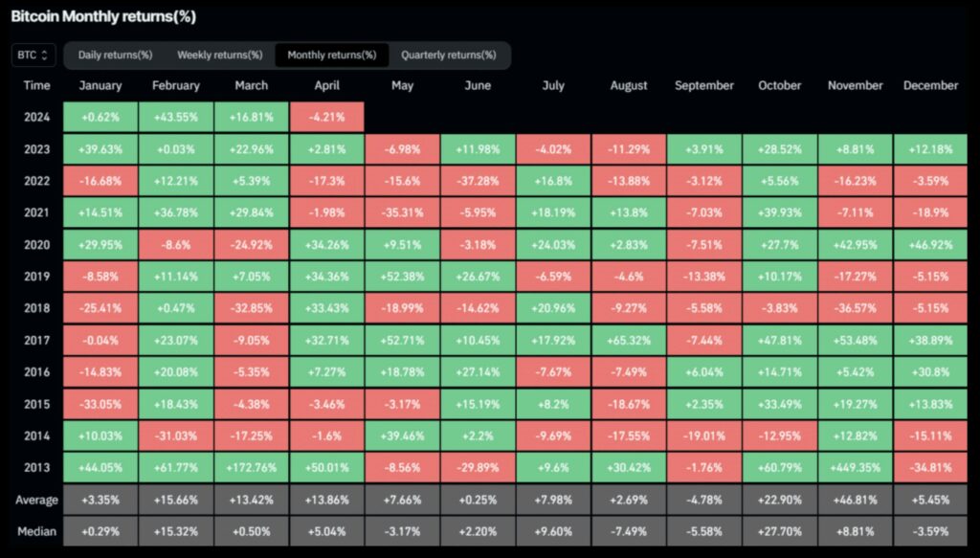Click the up chevron on BTC selector
Screen dimensions: 980x558
pyautogui.click(x=46, y=52)
